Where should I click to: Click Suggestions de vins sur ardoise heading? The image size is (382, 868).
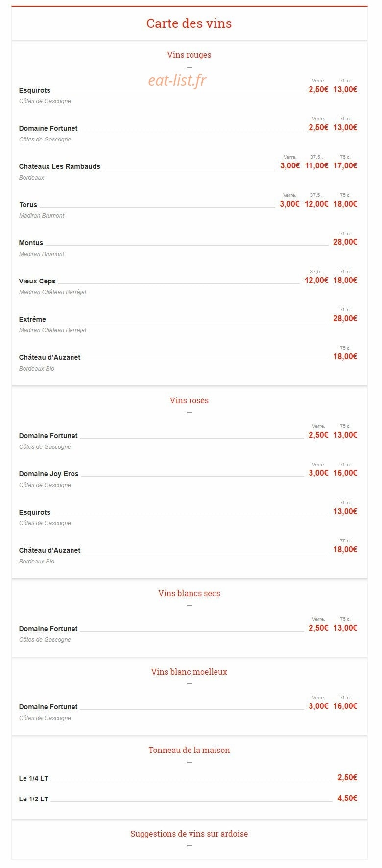tap(189, 834)
